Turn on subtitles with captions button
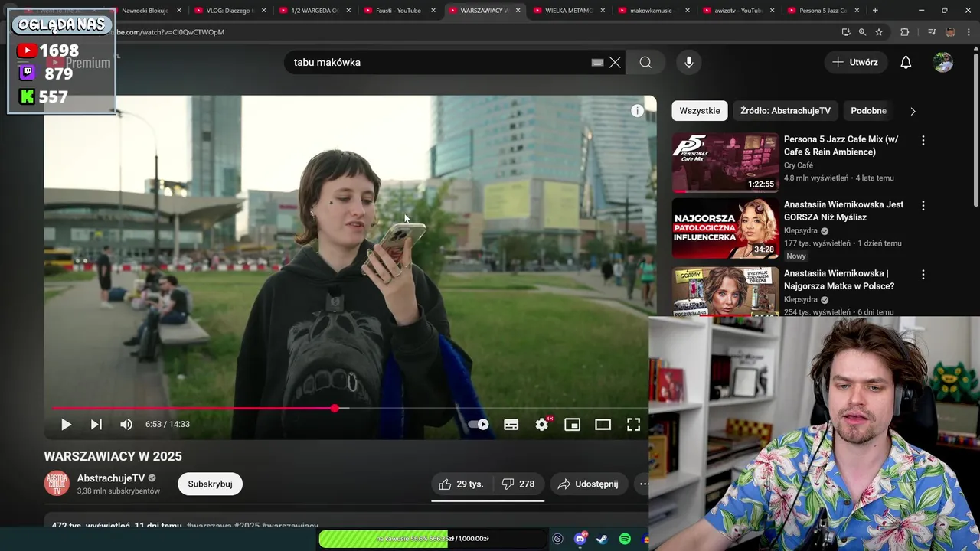 coord(511,425)
